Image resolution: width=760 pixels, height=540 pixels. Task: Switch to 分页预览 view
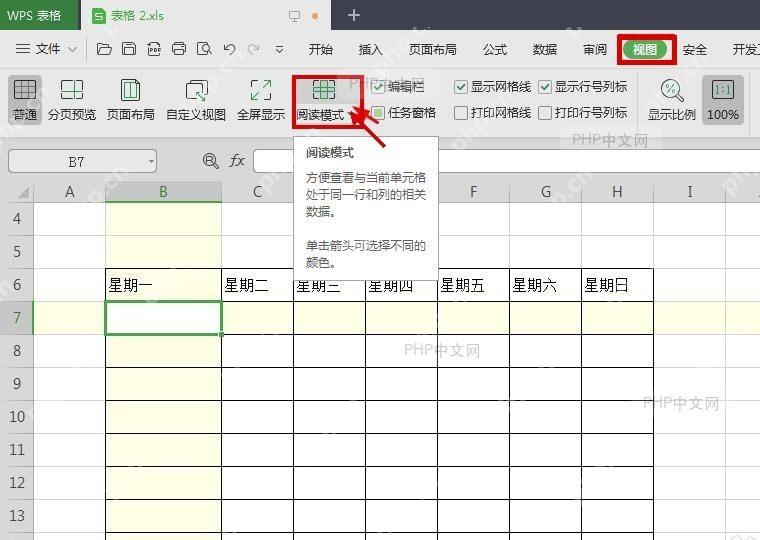(72, 100)
